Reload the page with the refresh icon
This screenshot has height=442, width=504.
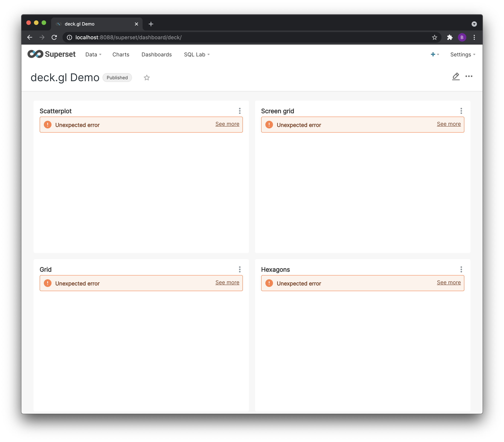pos(54,38)
